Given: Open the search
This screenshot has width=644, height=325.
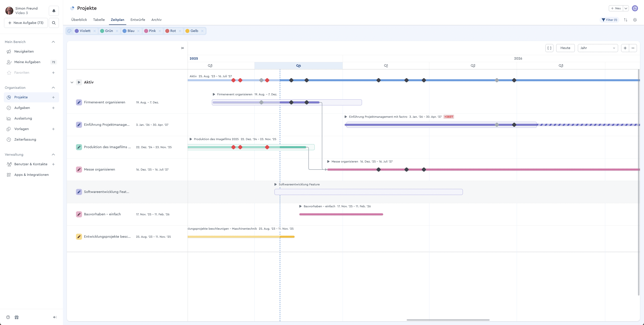Looking at the screenshot, I should pyautogui.click(x=54, y=23).
